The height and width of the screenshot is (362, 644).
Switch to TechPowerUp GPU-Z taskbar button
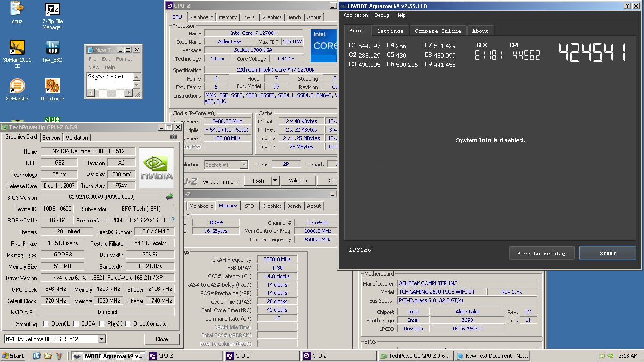click(x=416, y=356)
